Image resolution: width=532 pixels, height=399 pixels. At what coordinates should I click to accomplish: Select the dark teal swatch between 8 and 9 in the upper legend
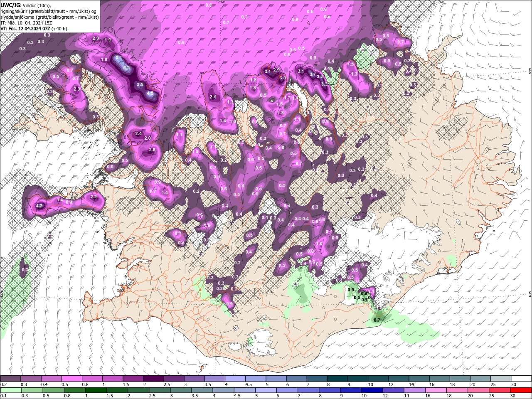337,379
